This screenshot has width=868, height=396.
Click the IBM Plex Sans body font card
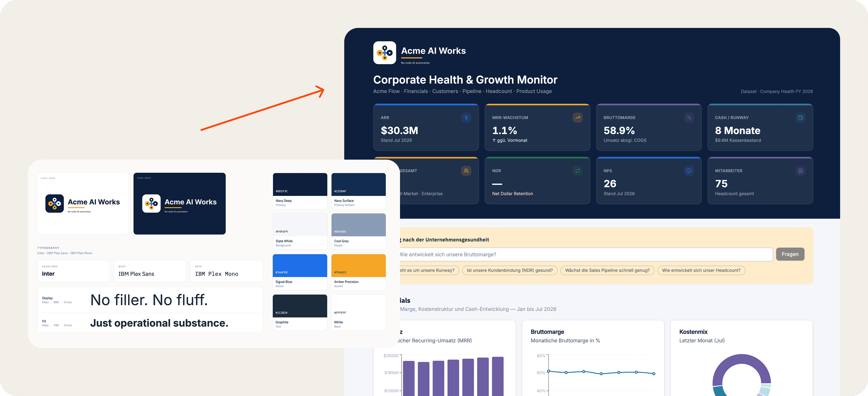[150, 271]
